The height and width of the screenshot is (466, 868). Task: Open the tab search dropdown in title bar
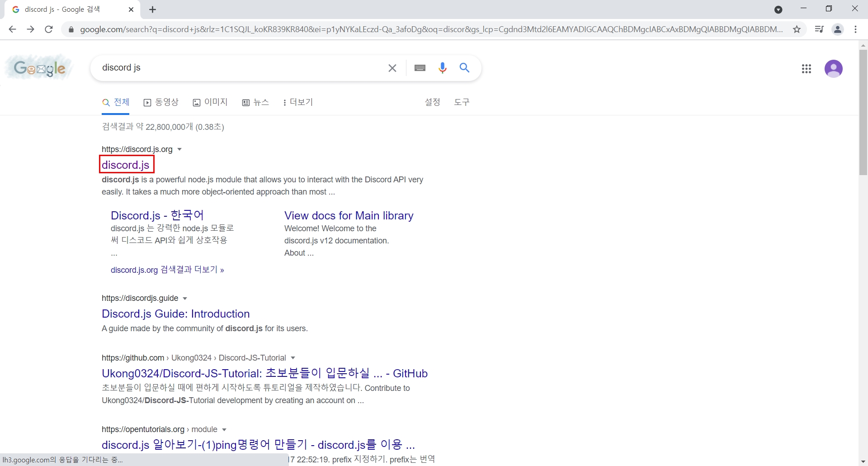click(x=778, y=10)
